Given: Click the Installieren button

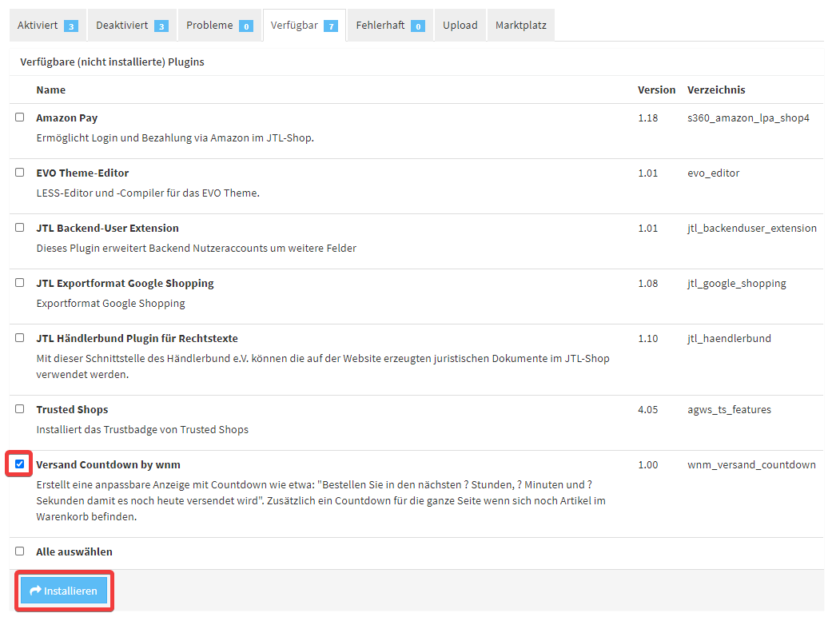Looking at the screenshot, I should 64,591.
